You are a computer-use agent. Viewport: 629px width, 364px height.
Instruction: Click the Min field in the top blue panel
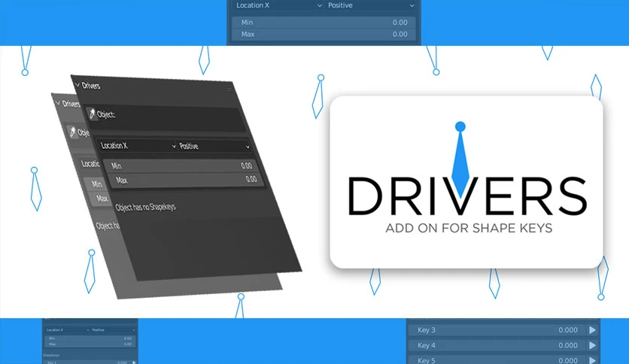click(324, 23)
